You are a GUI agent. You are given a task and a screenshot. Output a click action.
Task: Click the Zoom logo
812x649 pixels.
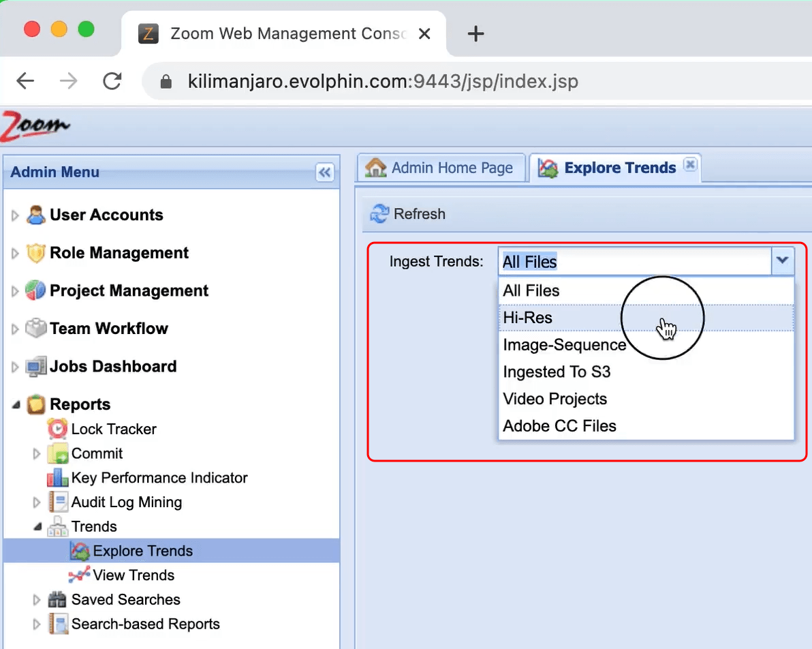click(35, 126)
